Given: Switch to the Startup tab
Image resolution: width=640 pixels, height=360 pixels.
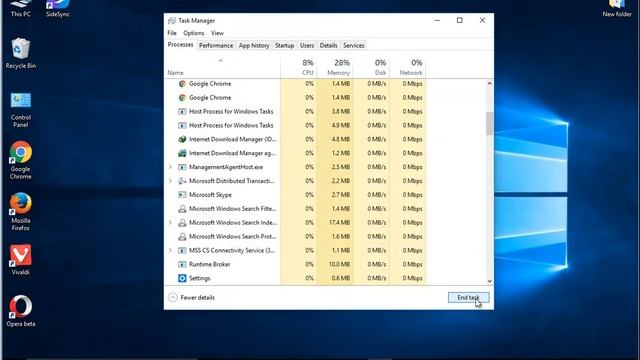Looking at the screenshot, I should click(284, 45).
